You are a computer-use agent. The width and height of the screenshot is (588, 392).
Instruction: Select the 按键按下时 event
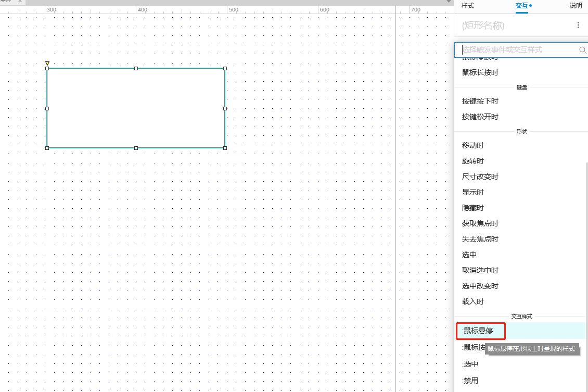pyautogui.click(x=480, y=101)
